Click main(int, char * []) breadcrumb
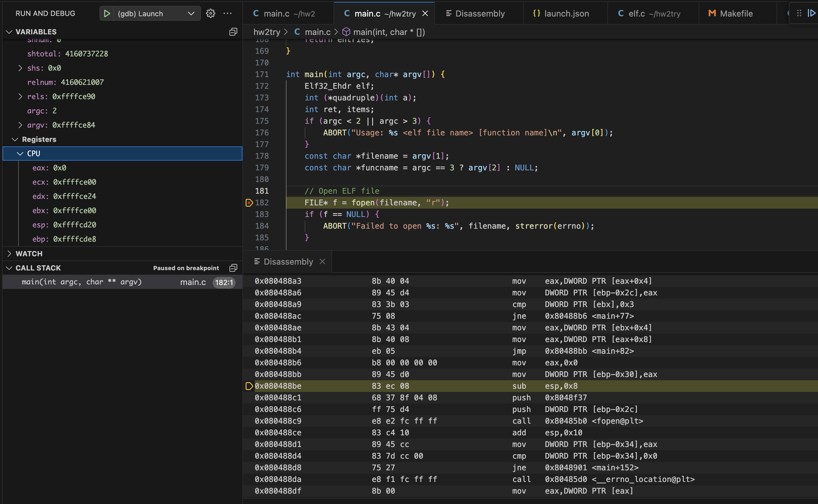The width and height of the screenshot is (818, 504). click(x=389, y=32)
